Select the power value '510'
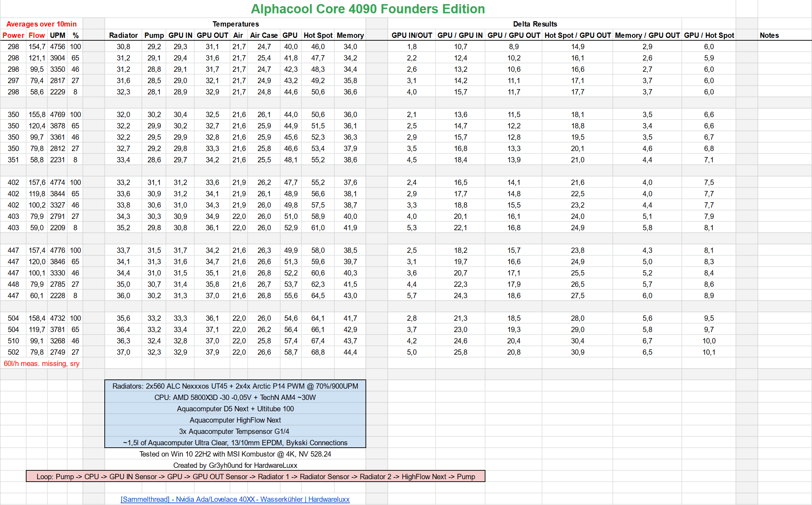 click(13, 341)
